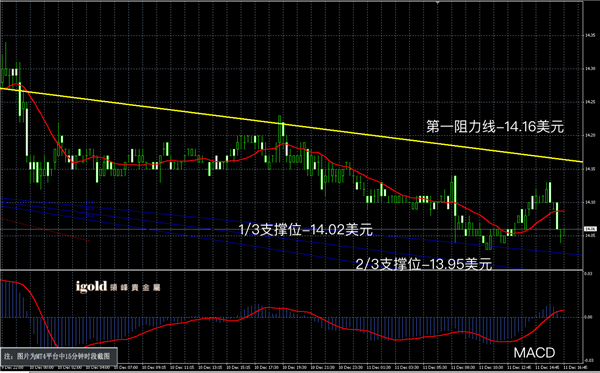Image resolution: width=600 pixels, height=373 pixels.
Task: Click the note '注：图片为MT4平台中15分钟时段截图'
Action: (57, 357)
